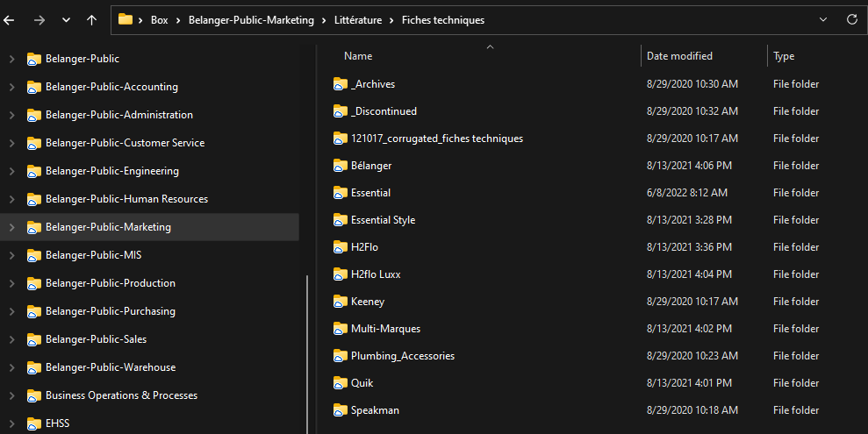Open chevron after Littérature in breadcrumb
The image size is (868, 434).
tap(391, 20)
